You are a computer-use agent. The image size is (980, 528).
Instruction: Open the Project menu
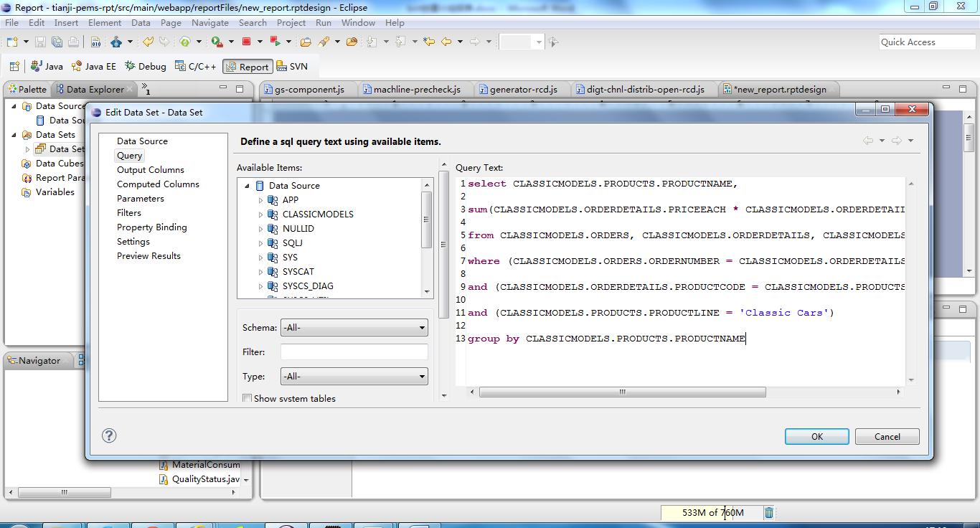pos(291,22)
